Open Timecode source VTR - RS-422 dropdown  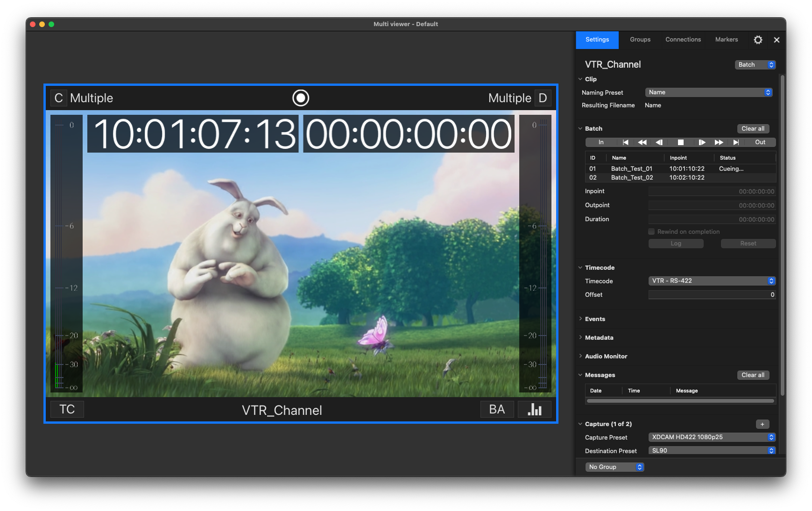[712, 281]
